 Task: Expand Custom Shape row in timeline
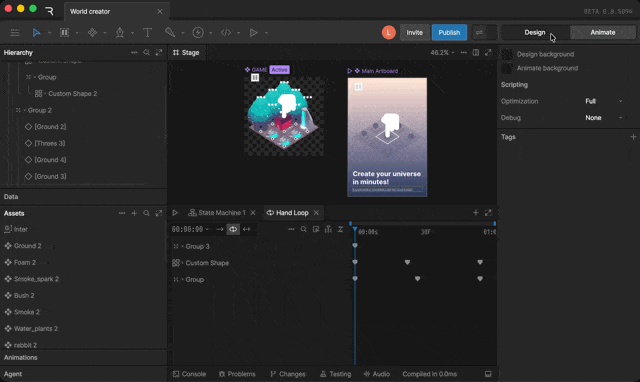[182, 263]
